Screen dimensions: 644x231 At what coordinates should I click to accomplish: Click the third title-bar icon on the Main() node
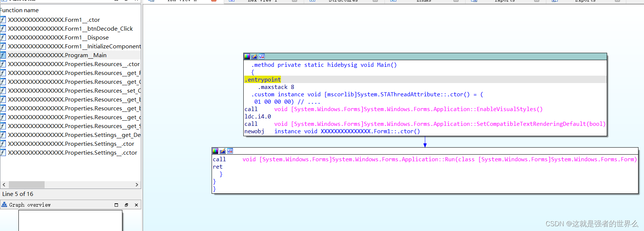(262, 56)
